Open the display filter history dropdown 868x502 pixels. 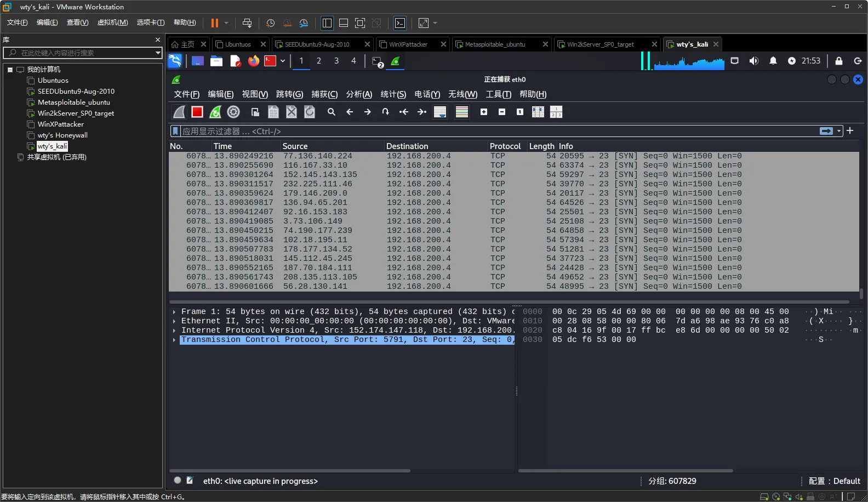(x=839, y=131)
